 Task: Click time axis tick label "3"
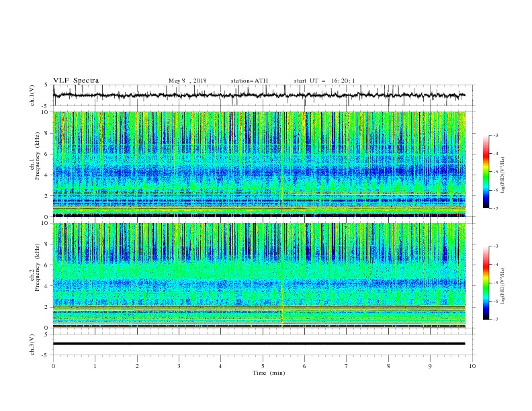pos(179,366)
